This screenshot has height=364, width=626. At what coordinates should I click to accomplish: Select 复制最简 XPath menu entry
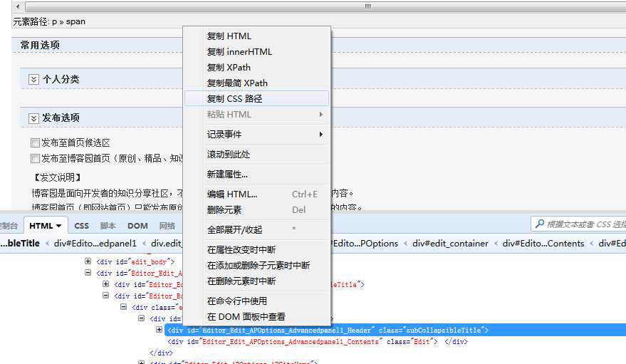256,83
